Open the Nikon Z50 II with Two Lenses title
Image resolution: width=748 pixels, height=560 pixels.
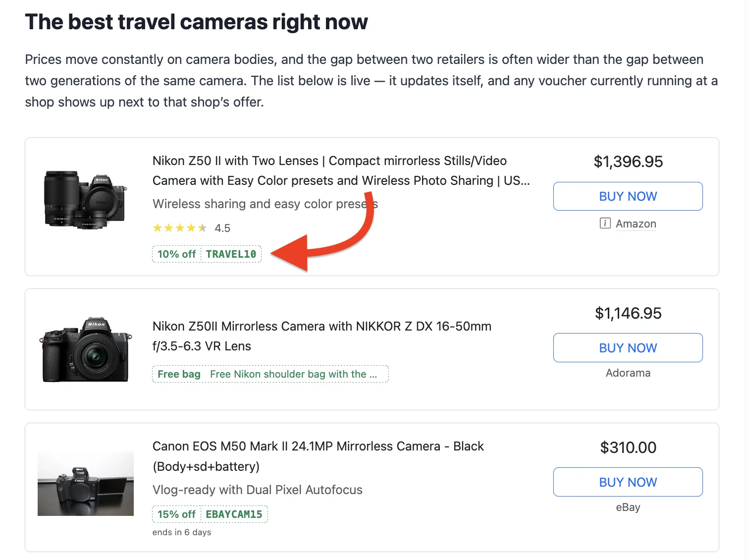[341, 170]
